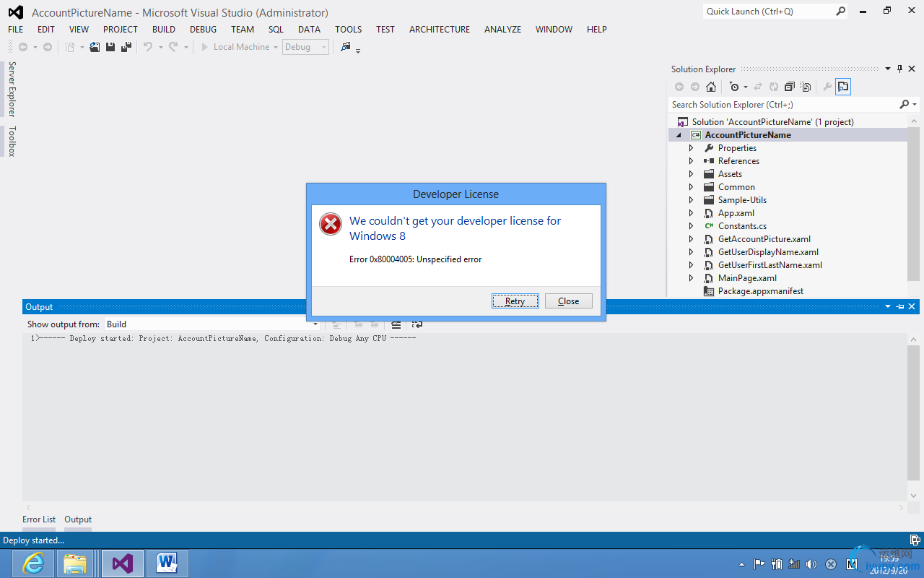Click the New Project toolbar icon
924x578 pixels.
[70, 47]
